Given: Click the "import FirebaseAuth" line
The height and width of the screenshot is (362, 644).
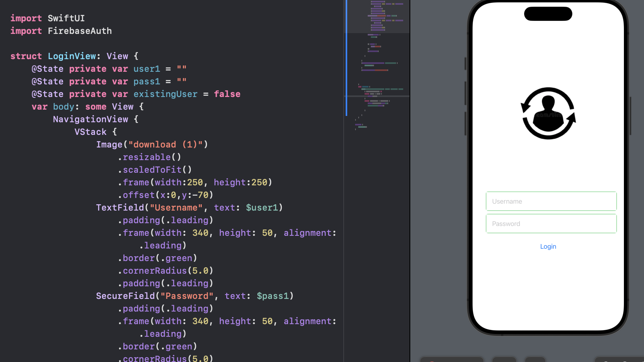Looking at the screenshot, I should 61,31.
